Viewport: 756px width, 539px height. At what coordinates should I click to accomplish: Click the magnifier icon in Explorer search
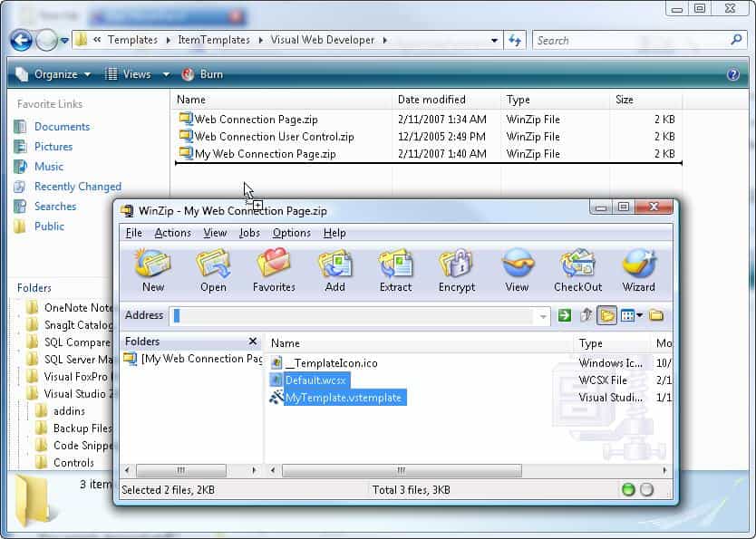736,40
